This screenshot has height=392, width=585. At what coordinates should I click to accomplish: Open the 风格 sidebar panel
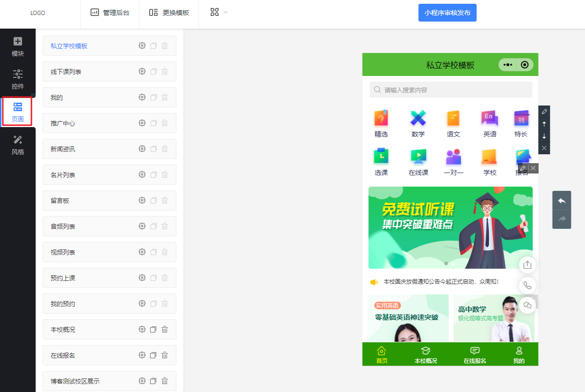[x=18, y=145]
